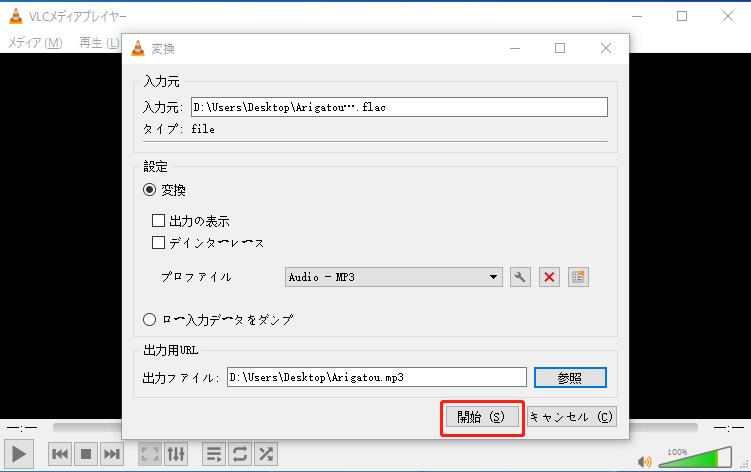This screenshot has width=751, height=472.
Task: Close the 変換 dialog
Action: click(606, 48)
